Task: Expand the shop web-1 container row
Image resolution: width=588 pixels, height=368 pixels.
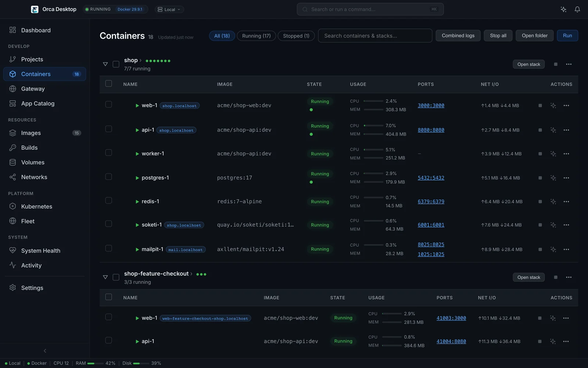Action: point(137,106)
